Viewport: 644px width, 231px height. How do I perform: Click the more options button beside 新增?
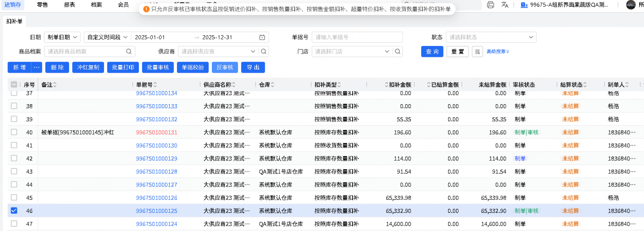[x=36, y=67]
